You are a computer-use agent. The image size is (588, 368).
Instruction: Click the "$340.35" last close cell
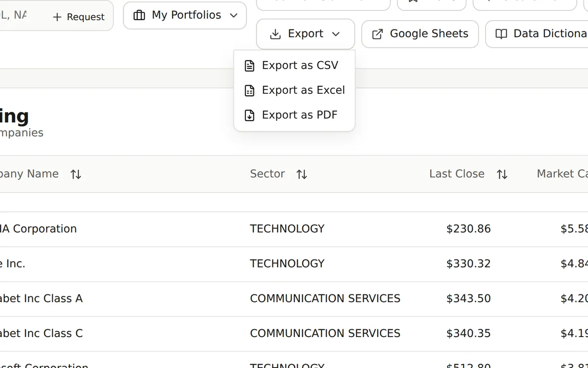pos(468,333)
